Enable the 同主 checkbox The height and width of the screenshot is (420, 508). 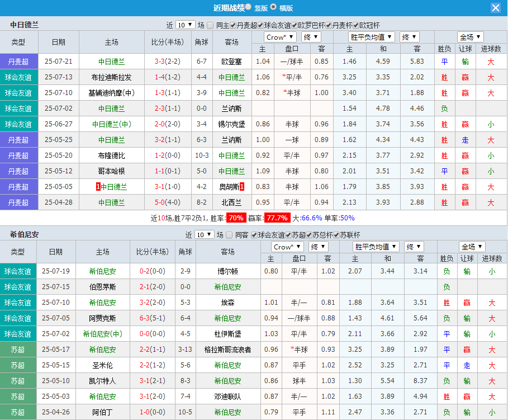(210, 25)
